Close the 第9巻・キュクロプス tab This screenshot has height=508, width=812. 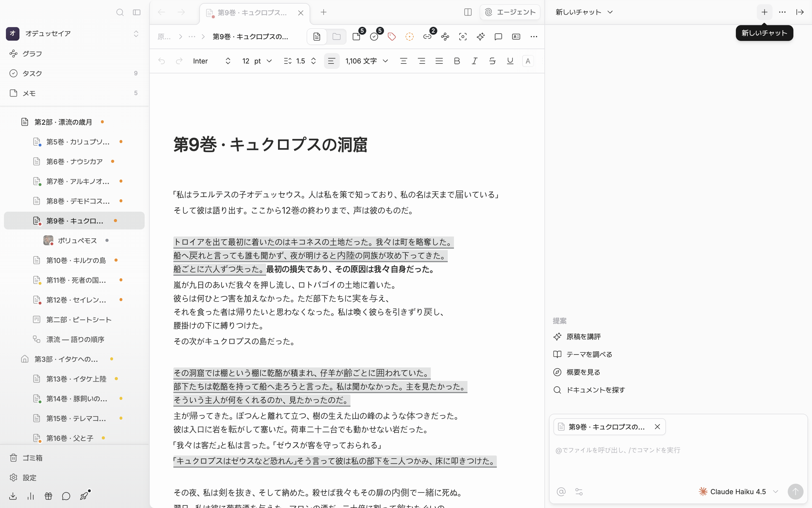pyautogui.click(x=301, y=13)
